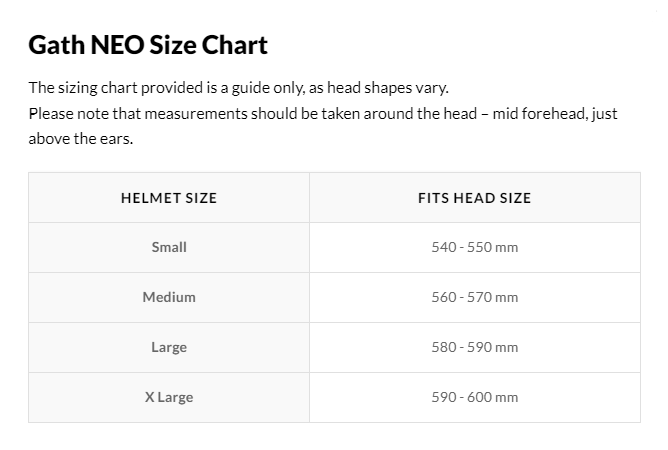
Task: Click the word 'Gath' in the title
Action: click(57, 45)
